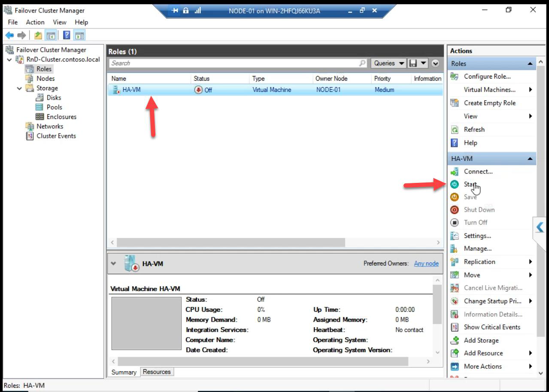Open the Help menu in menu bar
Viewport: 549px width, 392px height.
81,22
